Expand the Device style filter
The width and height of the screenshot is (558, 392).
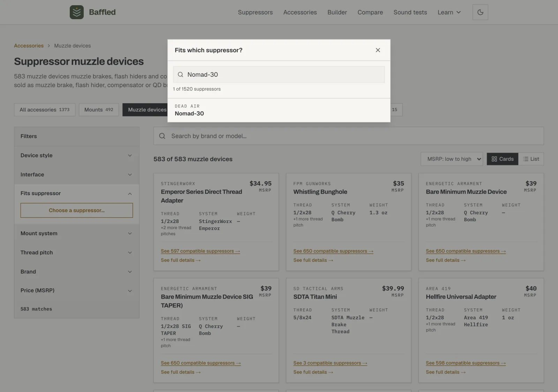coord(77,155)
